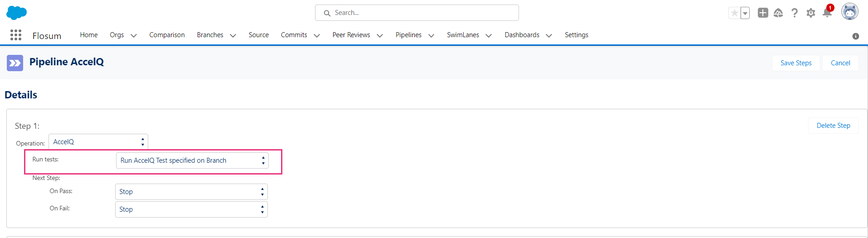Open the SwimLanes tab
Image resolution: width=868 pixels, height=238 pixels.
[463, 35]
